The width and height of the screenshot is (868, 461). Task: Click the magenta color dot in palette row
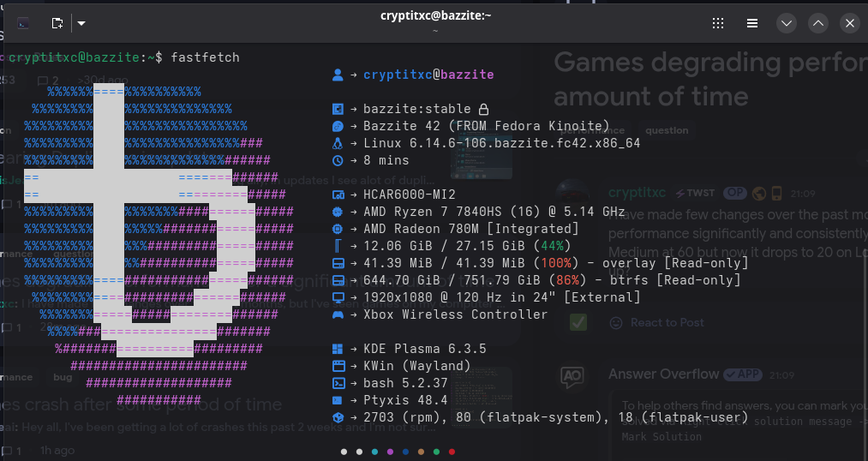click(390, 452)
